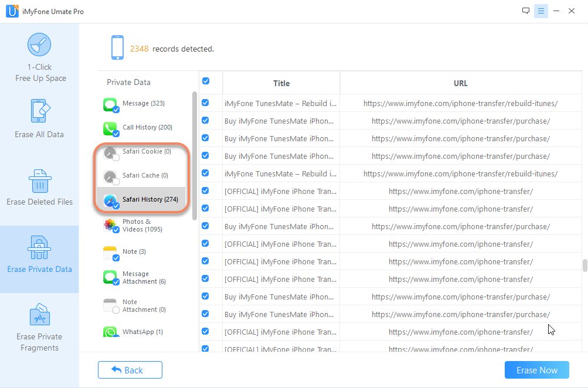The image size is (588, 388).
Task: Click the WhatsApp category icon
Action: click(111, 332)
